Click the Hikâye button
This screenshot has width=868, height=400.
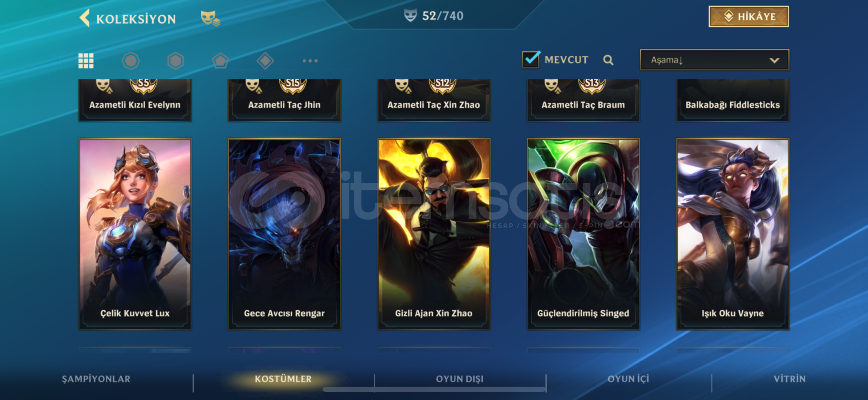(x=749, y=16)
